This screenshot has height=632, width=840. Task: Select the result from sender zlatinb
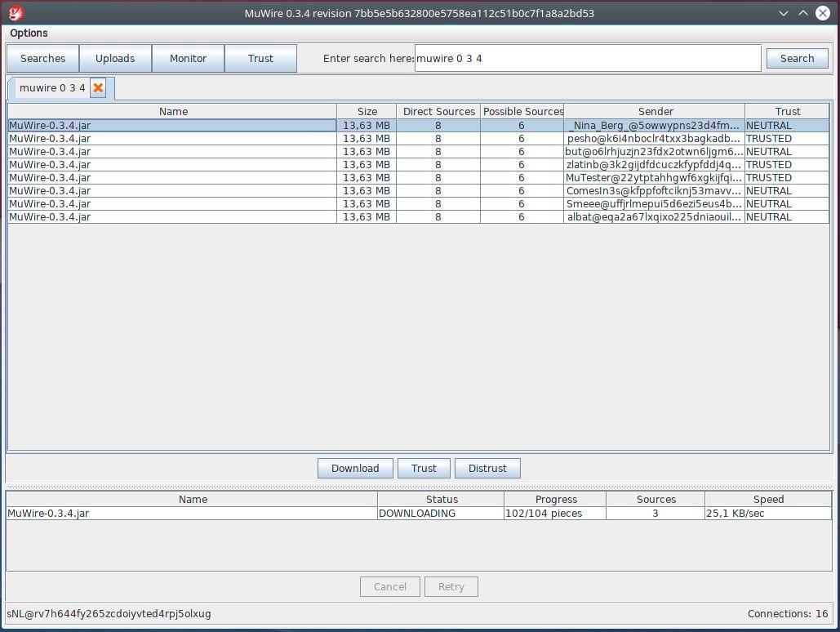coord(419,165)
